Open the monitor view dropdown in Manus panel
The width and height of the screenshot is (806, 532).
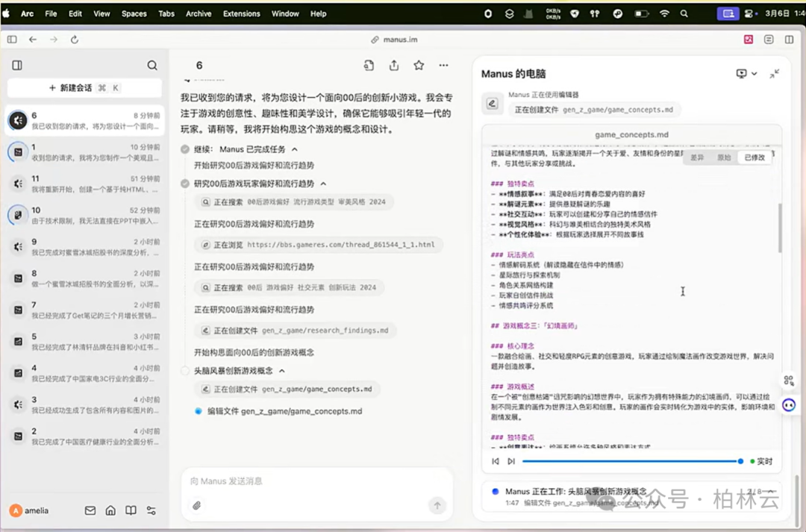tap(746, 74)
